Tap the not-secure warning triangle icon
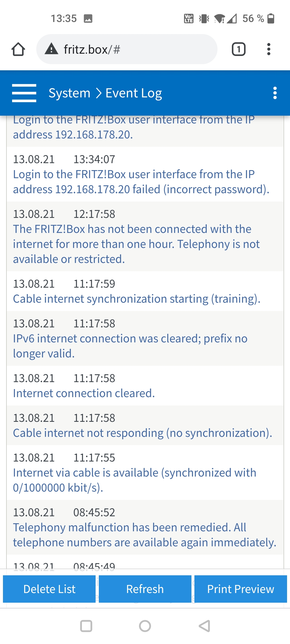This screenshot has height=644, width=290. click(52, 49)
